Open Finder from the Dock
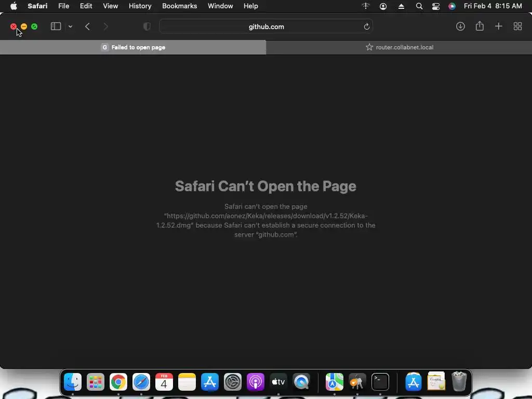This screenshot has width=532, height=399. [x=73, y=382]
